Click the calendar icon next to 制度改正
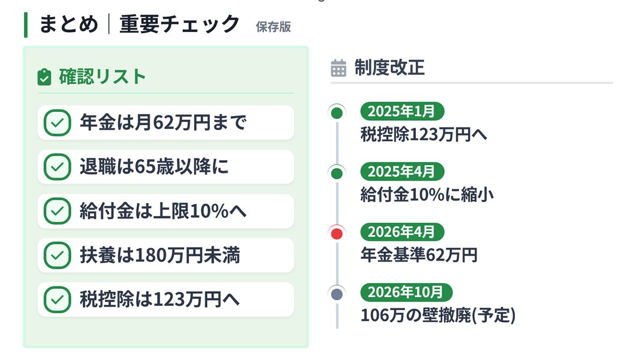Image resolution: width=644 pixels, height=353 pixels. [x=339, y=68]
